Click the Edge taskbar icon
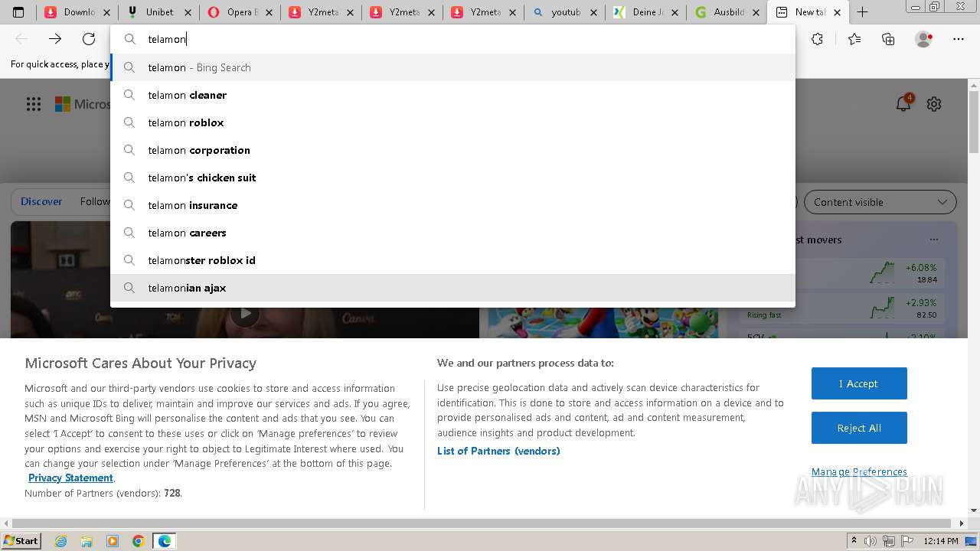Screen dimensions: 980x551 pyautogui.click(x=165, y=541)
